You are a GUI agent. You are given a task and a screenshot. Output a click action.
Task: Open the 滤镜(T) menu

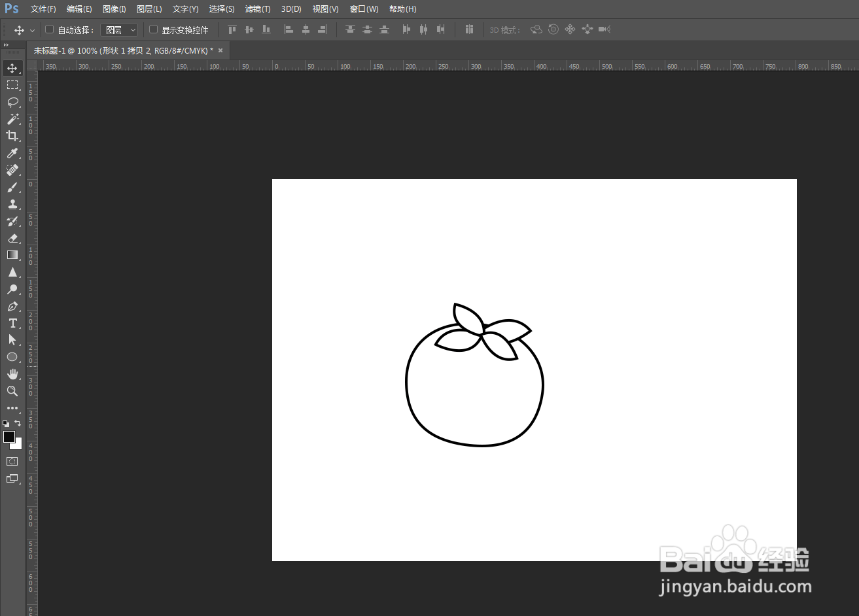[258, 9]
